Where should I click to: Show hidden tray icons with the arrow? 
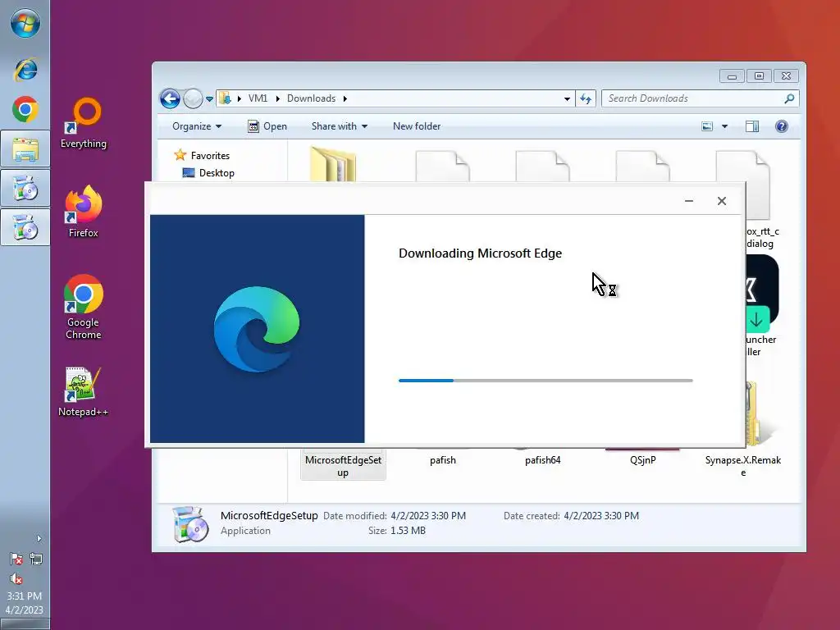(x=39, y=538)
